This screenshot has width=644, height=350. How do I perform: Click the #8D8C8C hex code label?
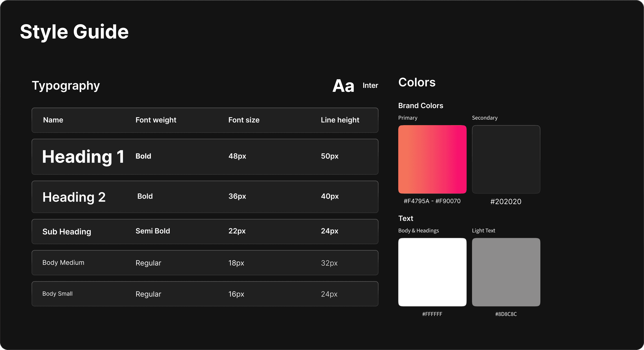pyautogui.click(x=506, y=314)
